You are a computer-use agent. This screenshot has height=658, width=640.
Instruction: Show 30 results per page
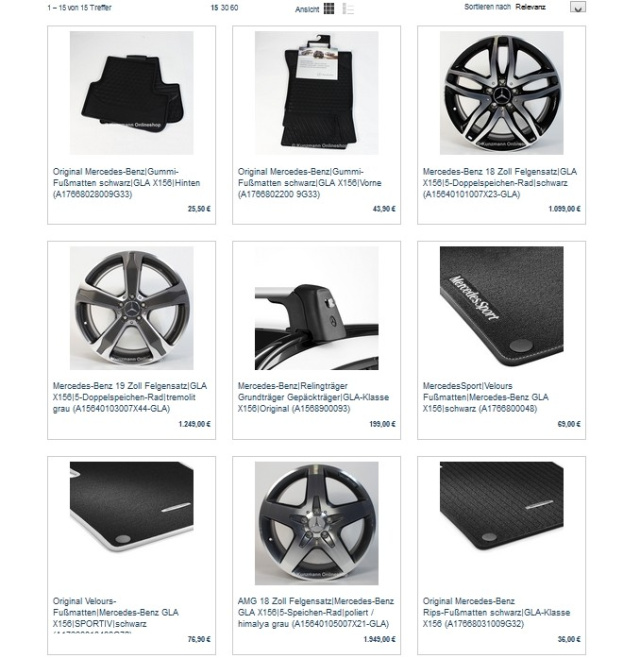pyautogui.click(x=224, y=8)
